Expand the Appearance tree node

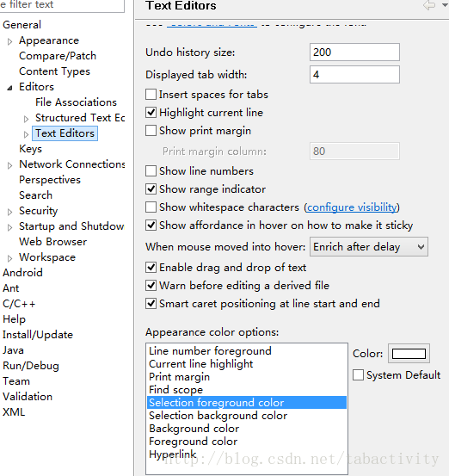click(9, 41)
